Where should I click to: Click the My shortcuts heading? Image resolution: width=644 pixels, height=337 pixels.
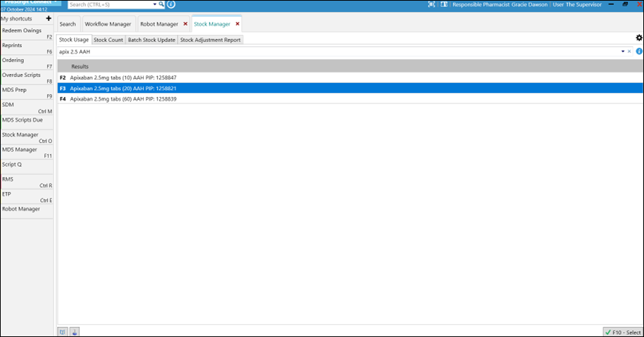16,18
